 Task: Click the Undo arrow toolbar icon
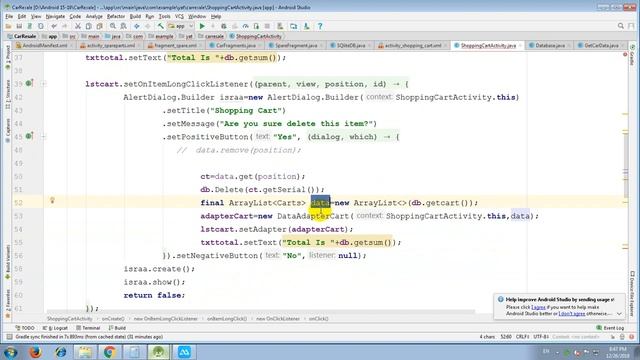54,26
